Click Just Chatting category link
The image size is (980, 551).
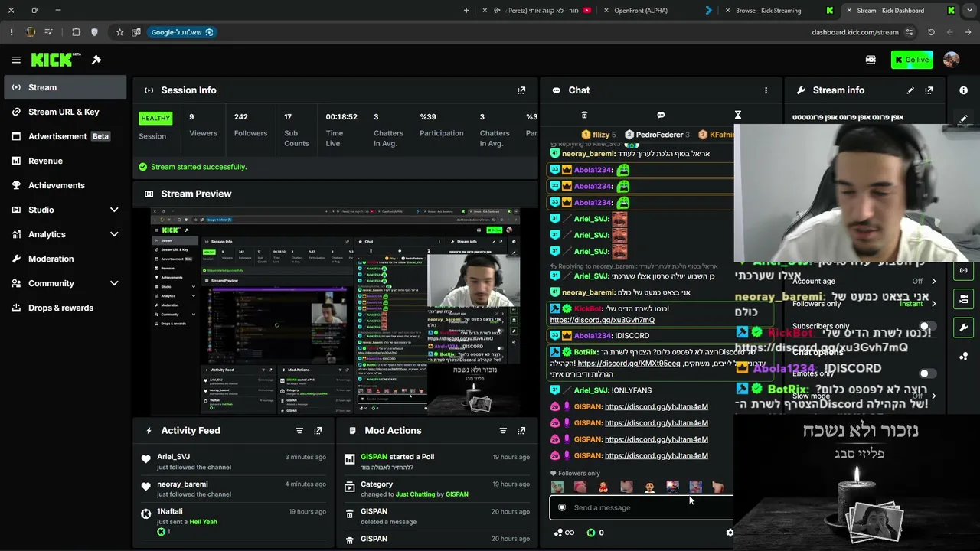point(415,494)
